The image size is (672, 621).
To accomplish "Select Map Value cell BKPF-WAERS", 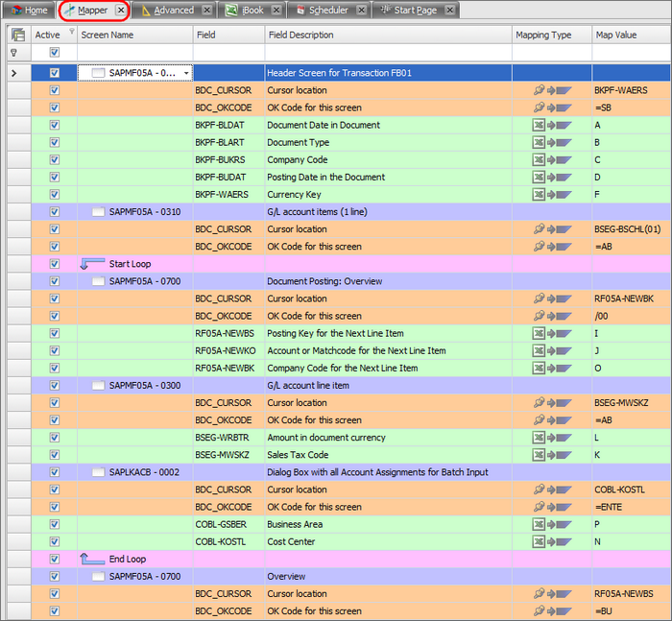I will 630,90.
